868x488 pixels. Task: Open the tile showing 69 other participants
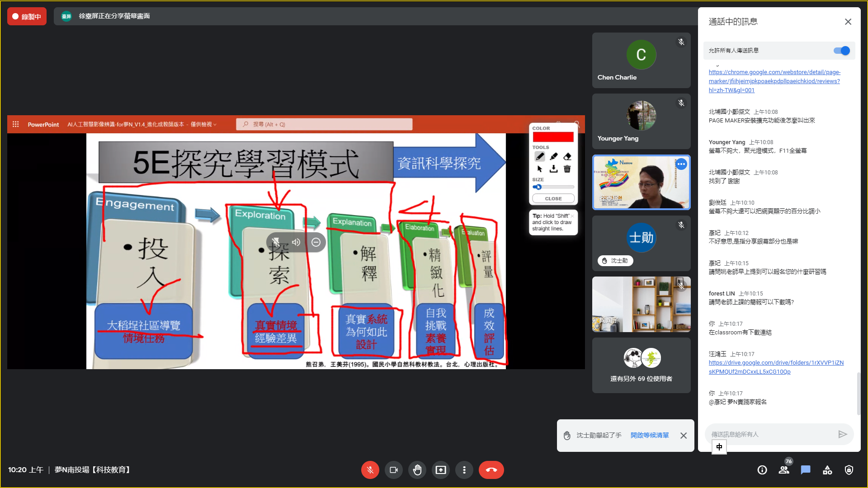641,365
